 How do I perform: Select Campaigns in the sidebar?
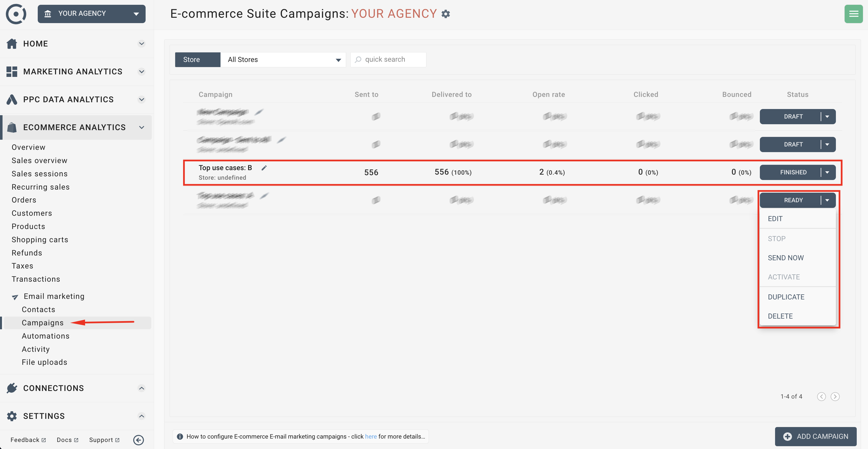(x=43, y=323)
